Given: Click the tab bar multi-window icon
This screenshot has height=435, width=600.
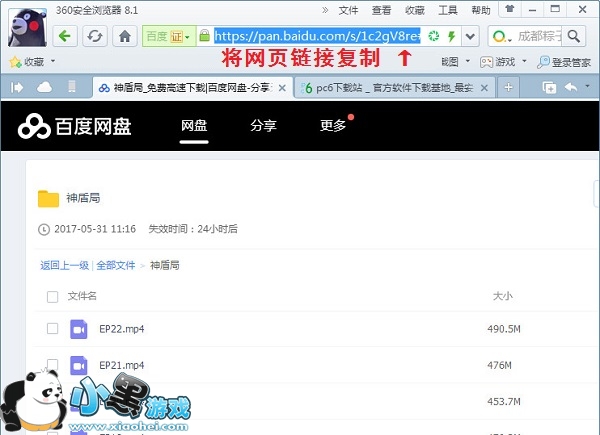Looking at the screenshot, I should pos(549,88).
